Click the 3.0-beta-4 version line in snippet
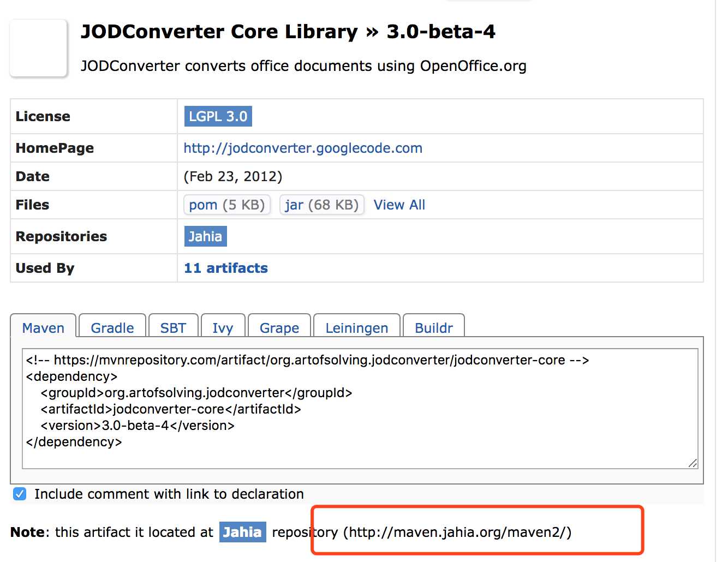 [x=138, y=426]
